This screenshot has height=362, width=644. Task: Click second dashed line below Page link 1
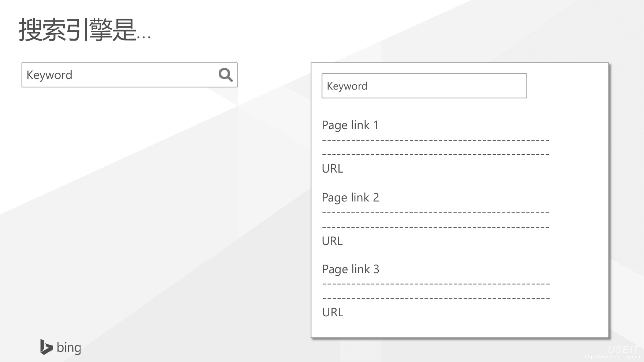pyautogui.click(x=435, y=154)
